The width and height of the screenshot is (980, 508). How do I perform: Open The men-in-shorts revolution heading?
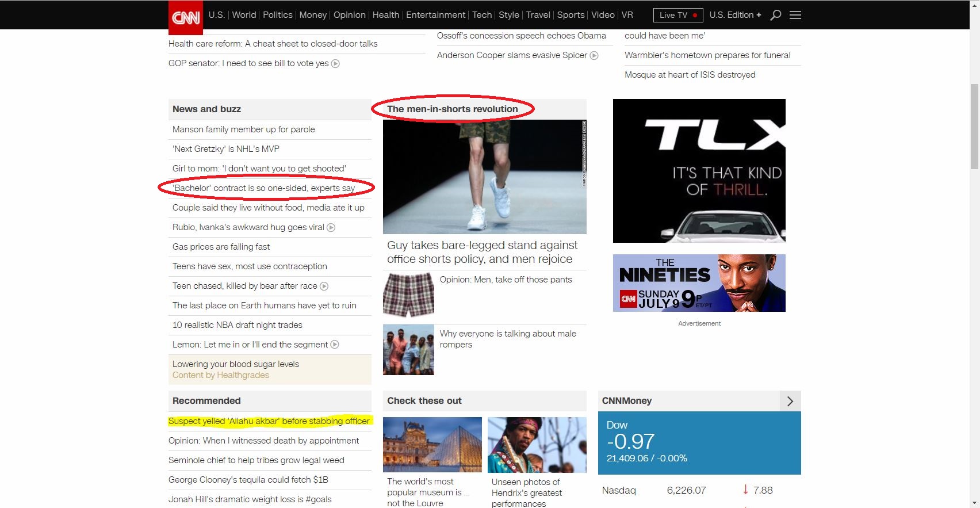coord(453,109)
